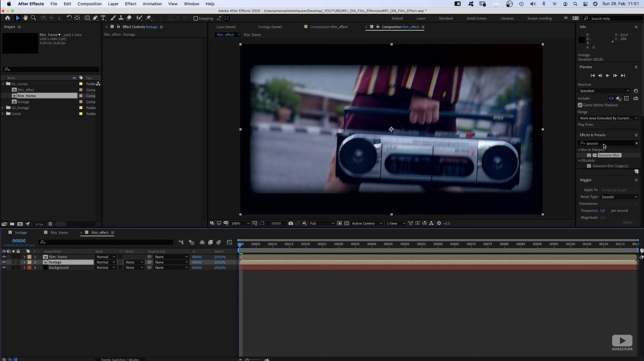
Task: Select the Brush tool
Action: pyautogui.click(x=112, y=18)
